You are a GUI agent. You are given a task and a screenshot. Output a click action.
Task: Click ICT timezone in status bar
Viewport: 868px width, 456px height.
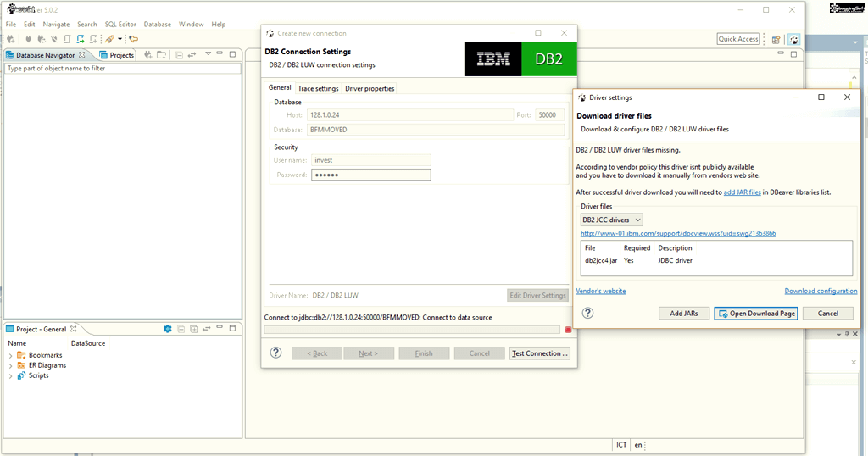(x=621, y=444)
